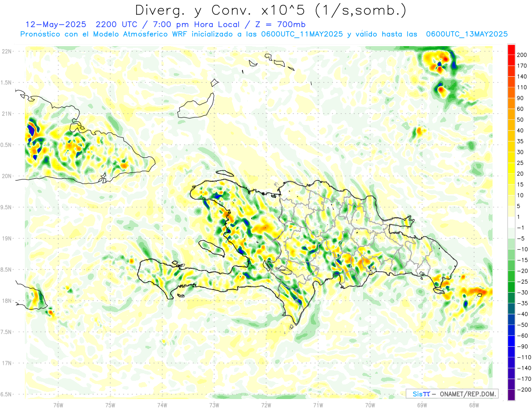The height and width of the screenshot is (411, 532).
Task: Click the latitude label '1.5N'
Action: pos(7,82)
